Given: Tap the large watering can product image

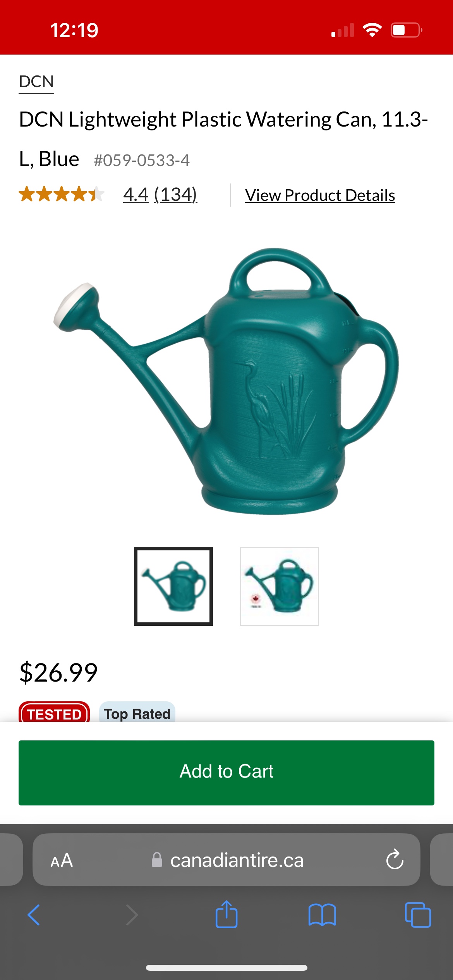Looking at the screenshot, I should pyautogui.click(x=226, y=381).
